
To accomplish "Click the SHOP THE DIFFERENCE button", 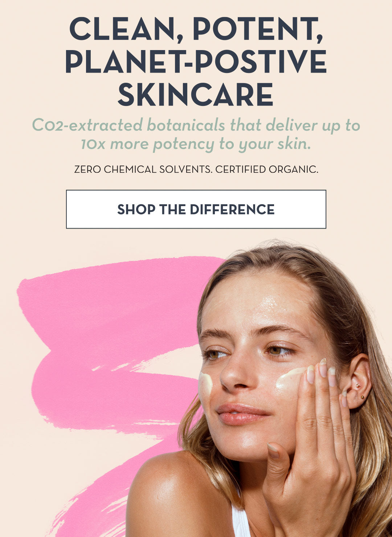I will point(196,209).
